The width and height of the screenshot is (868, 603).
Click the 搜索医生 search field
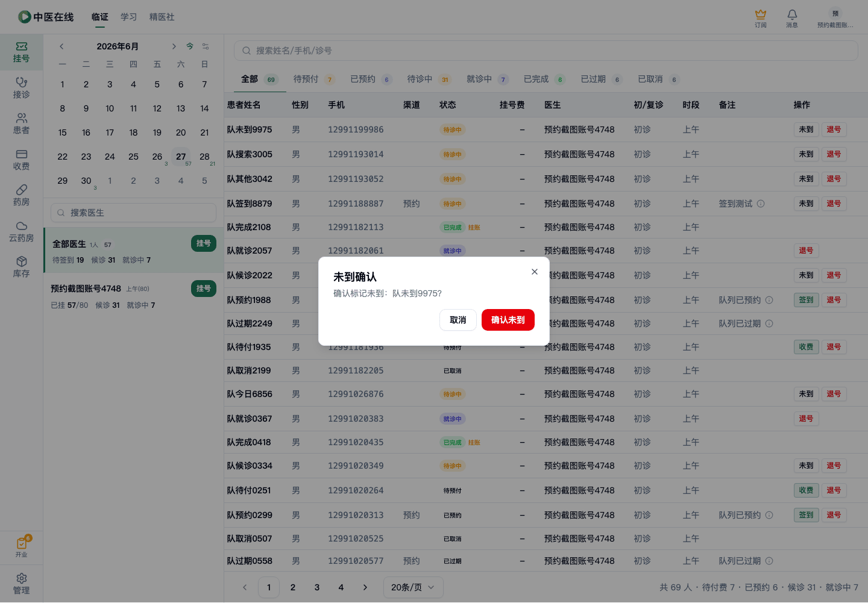133,213
